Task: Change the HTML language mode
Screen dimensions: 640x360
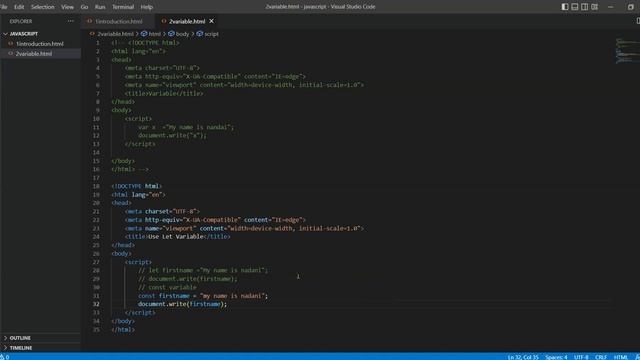Action: (620, 357)
